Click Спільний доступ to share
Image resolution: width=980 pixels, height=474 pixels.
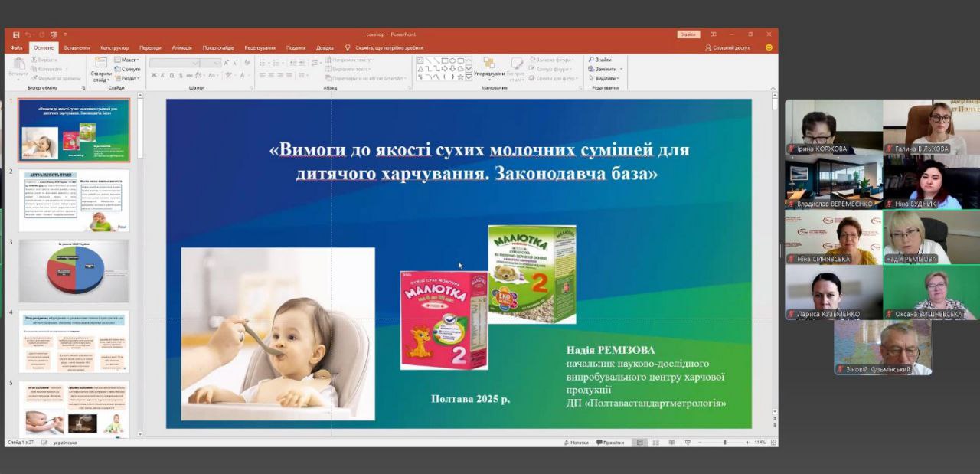[x=727, y=47]
